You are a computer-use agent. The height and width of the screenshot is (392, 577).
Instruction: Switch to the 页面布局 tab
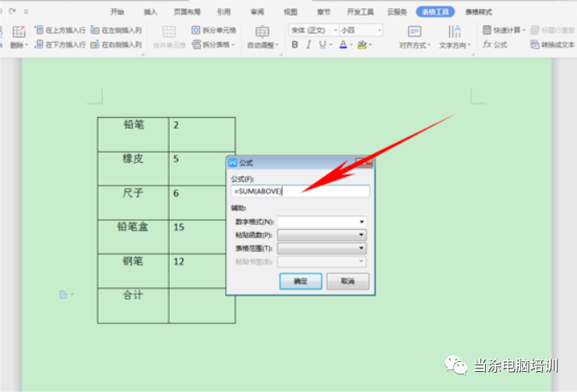coord(187,13)
